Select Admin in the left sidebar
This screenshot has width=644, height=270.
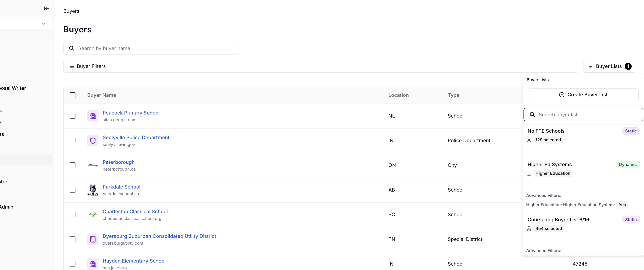click(x=7, y=207)
